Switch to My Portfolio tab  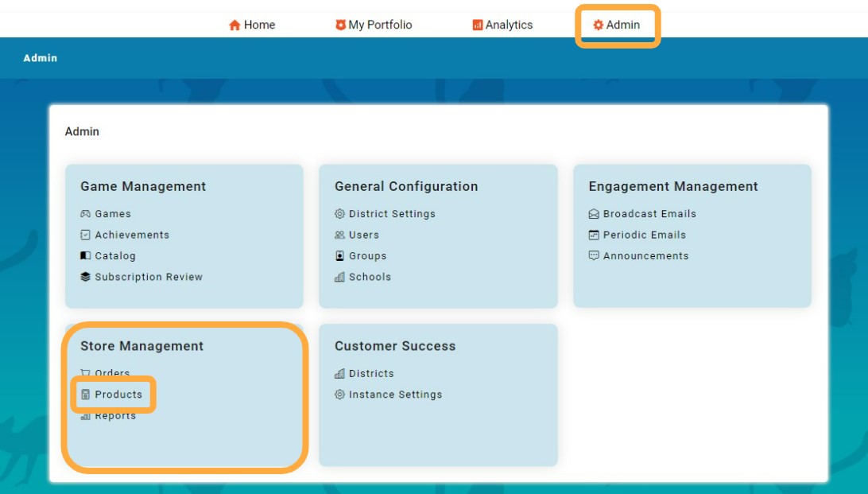(374, 25)
